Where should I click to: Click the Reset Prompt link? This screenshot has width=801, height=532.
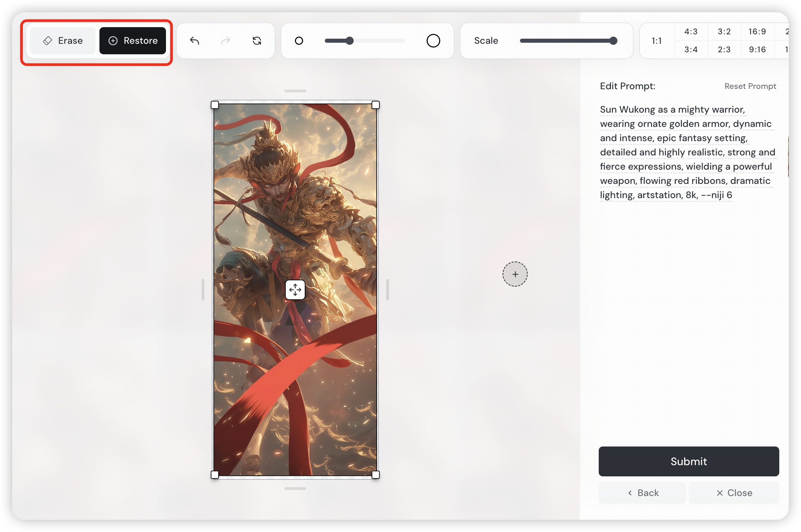pos(750,86)
